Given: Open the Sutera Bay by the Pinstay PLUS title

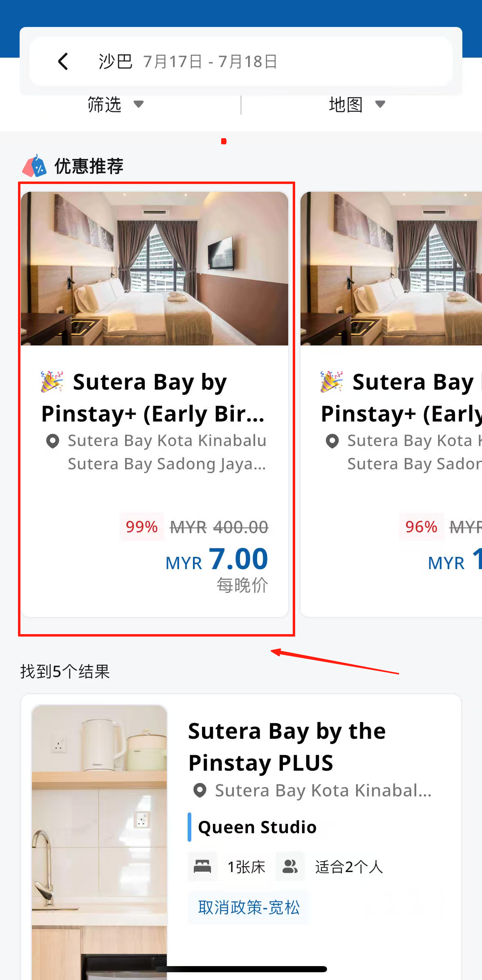Looking at the screenshot, I should point(286,747).
